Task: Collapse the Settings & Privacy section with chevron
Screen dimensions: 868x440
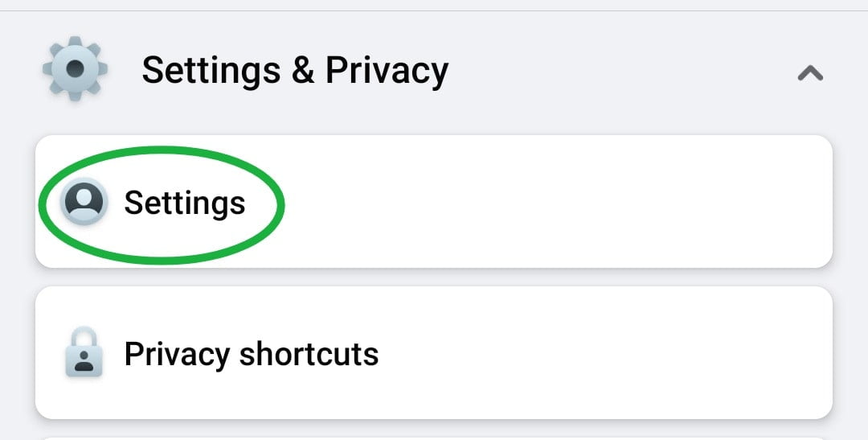Action: point(810,72)
